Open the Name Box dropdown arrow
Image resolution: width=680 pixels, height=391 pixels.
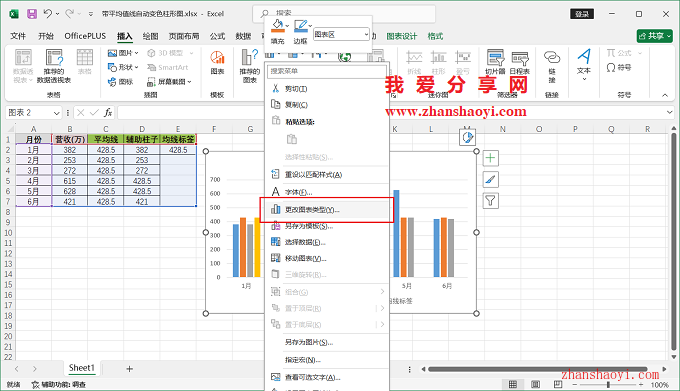click(56, 113)
